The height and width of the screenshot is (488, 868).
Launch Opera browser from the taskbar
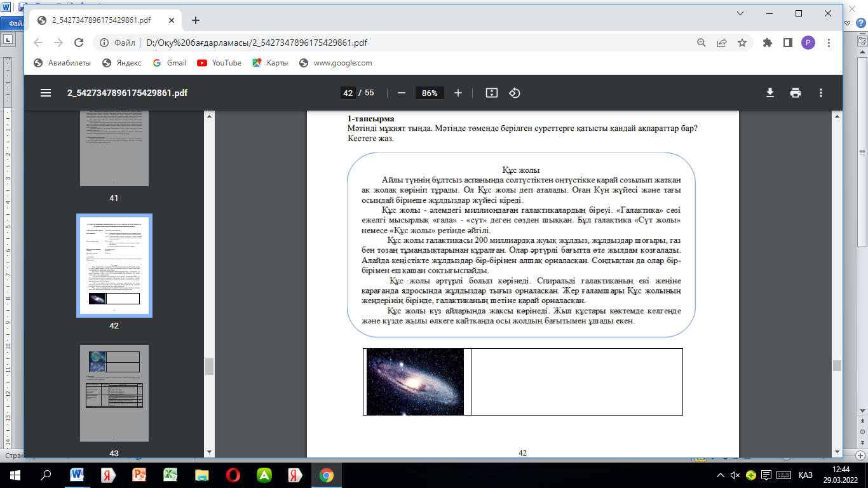[233, 475]
